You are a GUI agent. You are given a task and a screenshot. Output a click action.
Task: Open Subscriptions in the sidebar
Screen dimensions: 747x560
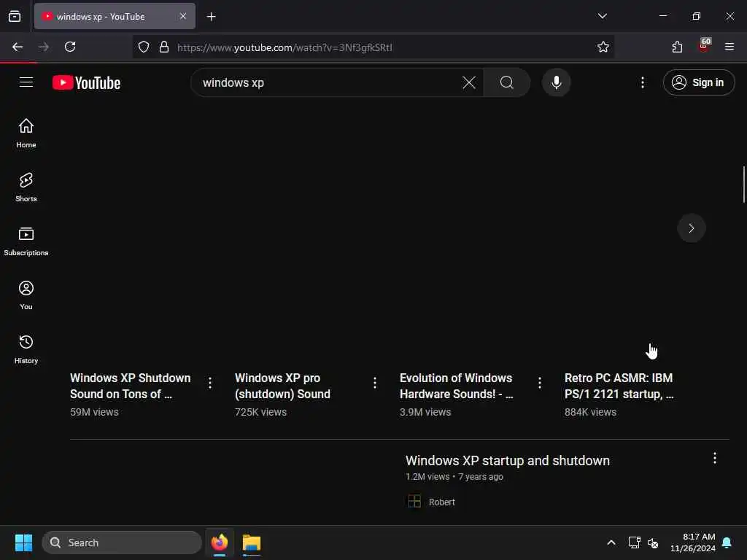(26, 241)
